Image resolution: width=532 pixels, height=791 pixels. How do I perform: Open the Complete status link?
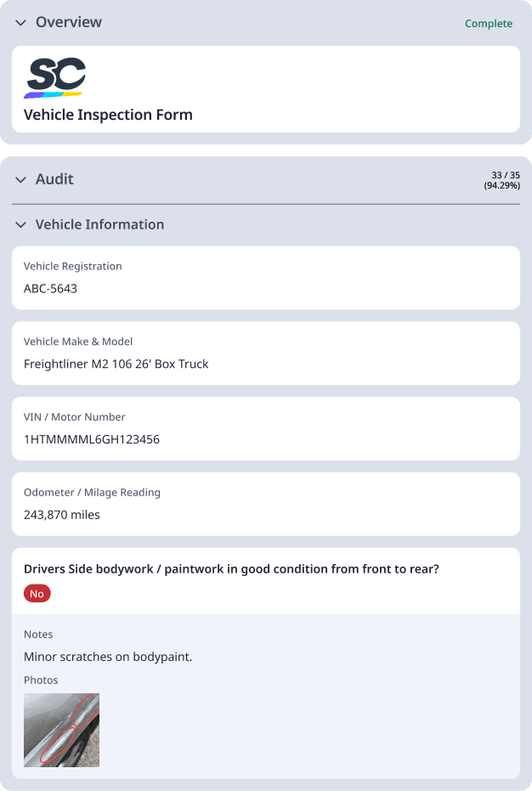(489, 24)
